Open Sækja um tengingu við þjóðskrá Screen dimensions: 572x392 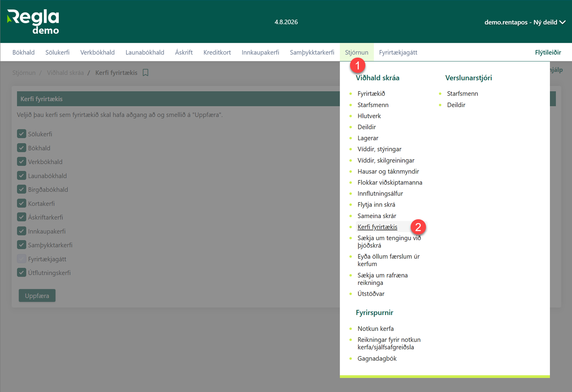coord(389,241)
